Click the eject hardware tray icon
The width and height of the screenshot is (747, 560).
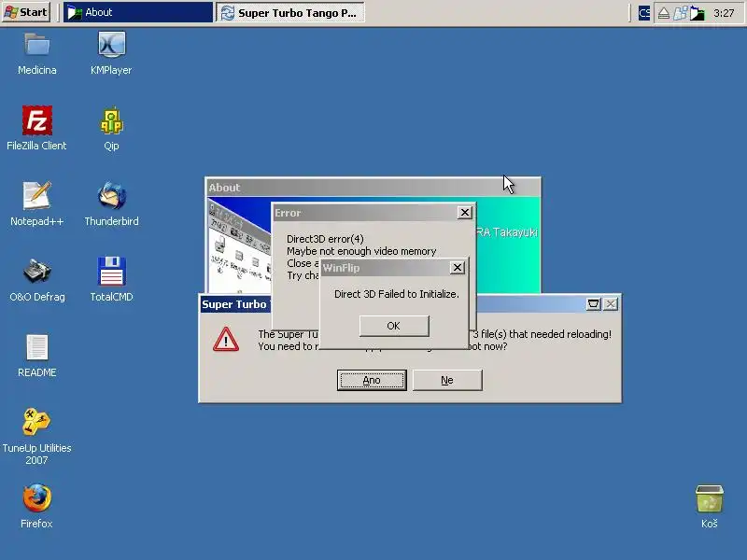click(664, 13)
